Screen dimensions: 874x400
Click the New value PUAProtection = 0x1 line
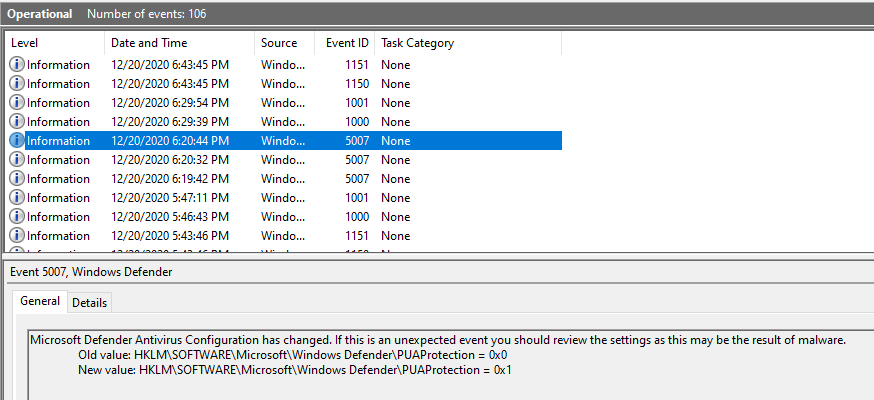point(294,369)
